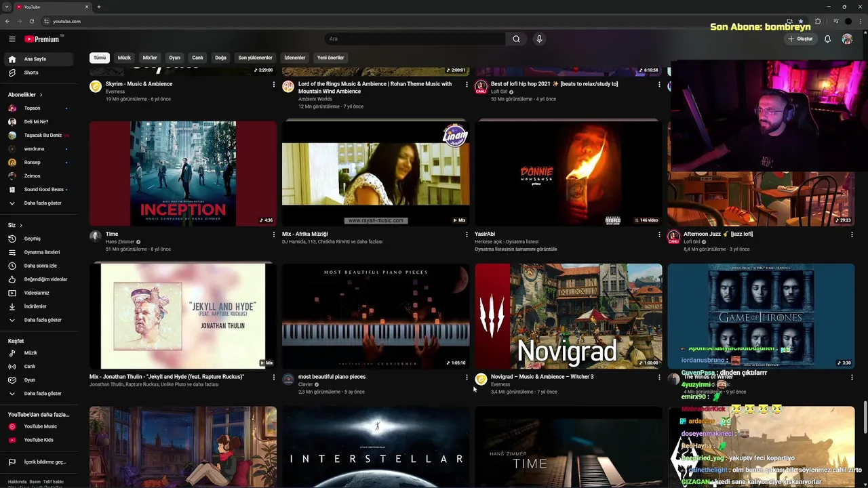This screenshot has width=868, height=488.
Task: Open Shorts in the sidebar
Action: pyautogui.click(x=39, y=73)
